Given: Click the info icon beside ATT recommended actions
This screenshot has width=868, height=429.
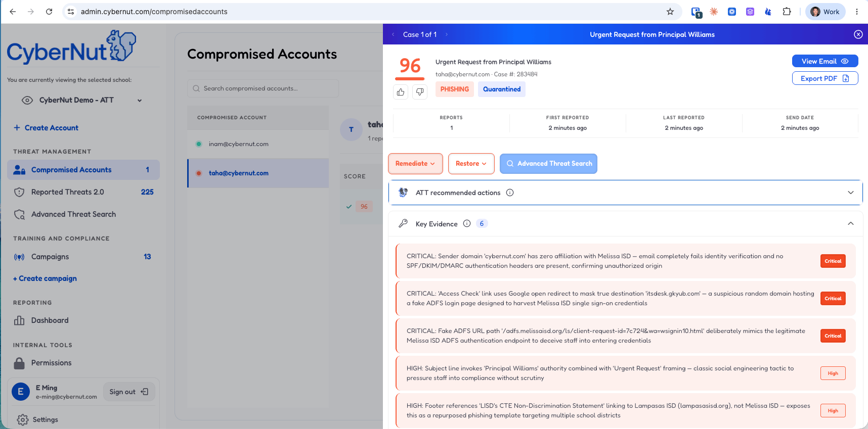Looking at the screenshot, I should (510, 193).
